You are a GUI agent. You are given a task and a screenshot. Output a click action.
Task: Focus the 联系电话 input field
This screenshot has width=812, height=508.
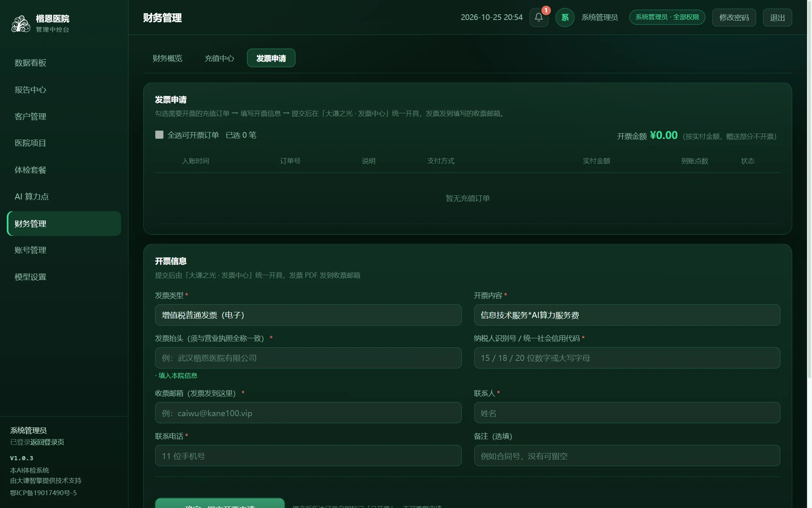pyautogui.click(x=308, y=456)
